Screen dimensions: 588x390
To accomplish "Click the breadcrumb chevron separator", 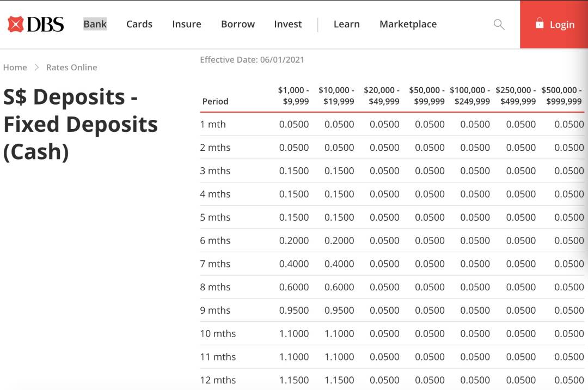I will tap(36, 68).
